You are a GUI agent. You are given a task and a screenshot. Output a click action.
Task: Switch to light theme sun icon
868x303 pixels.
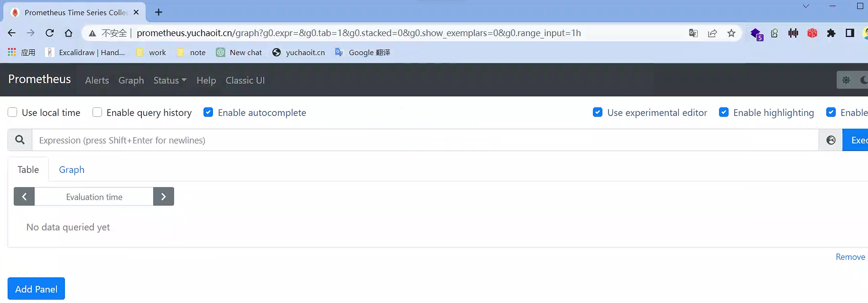click(x=846, y=80)
